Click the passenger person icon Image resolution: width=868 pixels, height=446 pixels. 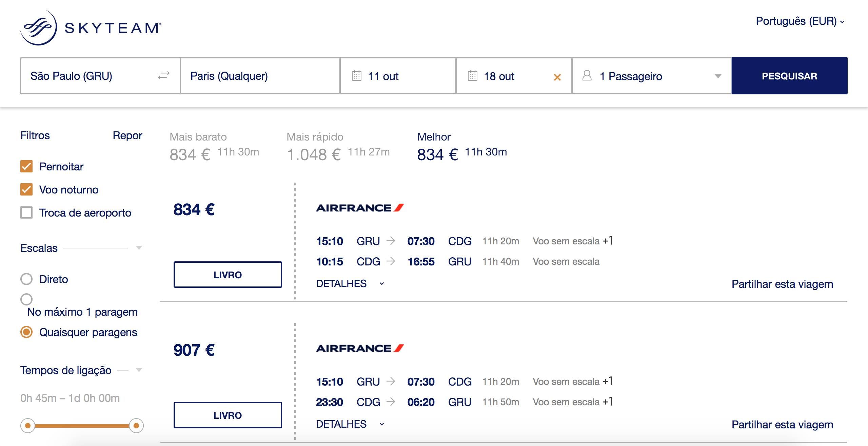click(587, 75)
